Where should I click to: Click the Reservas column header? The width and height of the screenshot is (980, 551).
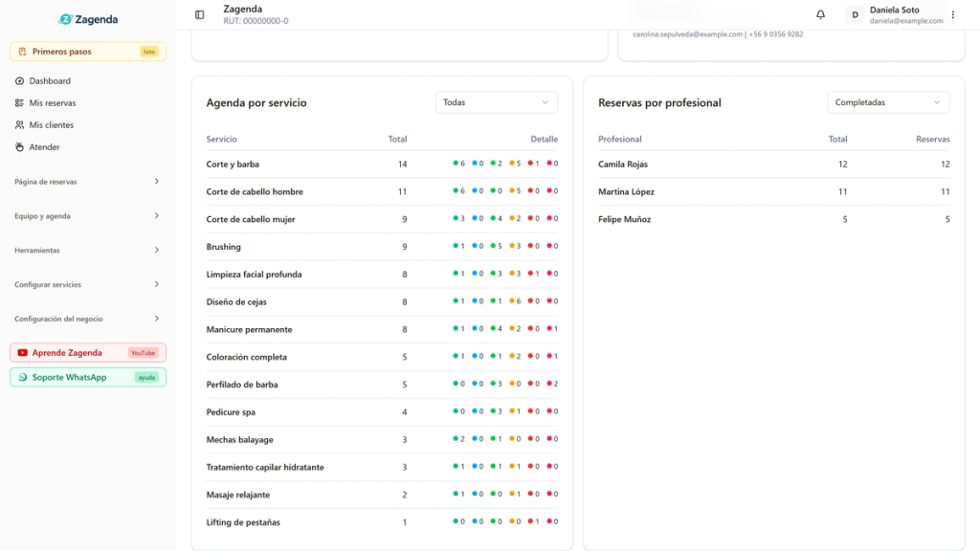933,140
